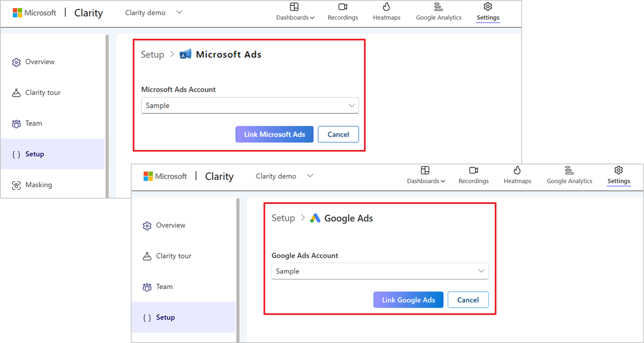Open the Heatmaps tab label in the Microsoft Ads window
The image size is (644, 343).
coord(387,18)
